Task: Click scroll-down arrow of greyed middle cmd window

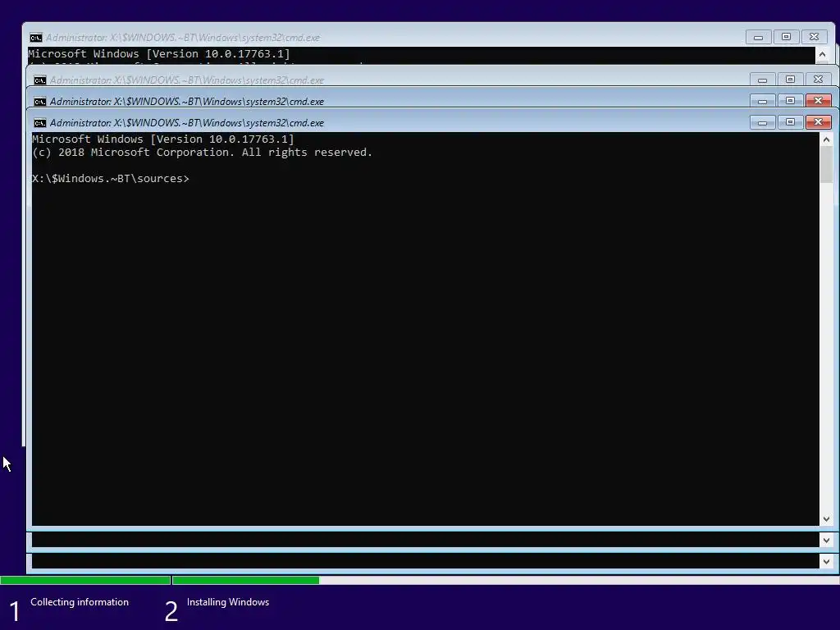Action: tap(826, 561)
